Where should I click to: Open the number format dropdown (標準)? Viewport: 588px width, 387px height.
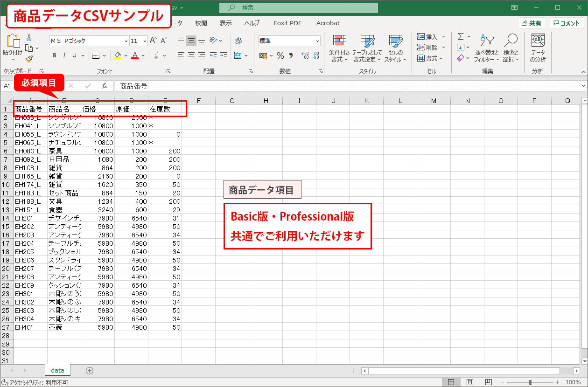click(317, 41)
